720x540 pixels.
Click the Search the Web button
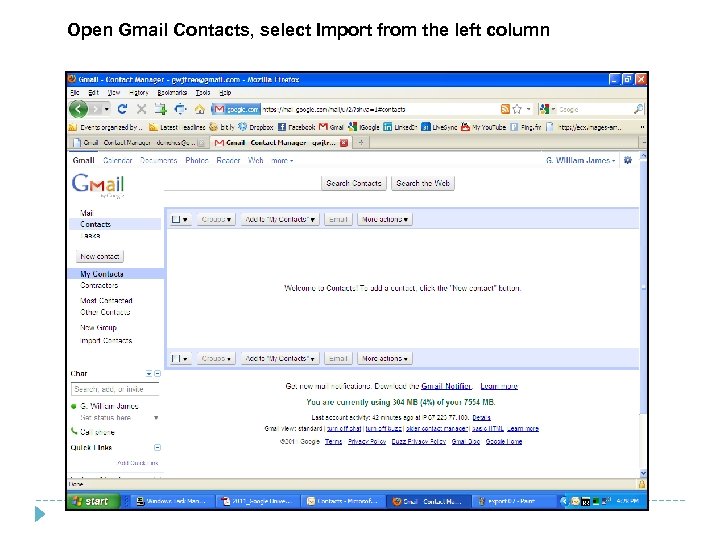click(x=422, y=183)
